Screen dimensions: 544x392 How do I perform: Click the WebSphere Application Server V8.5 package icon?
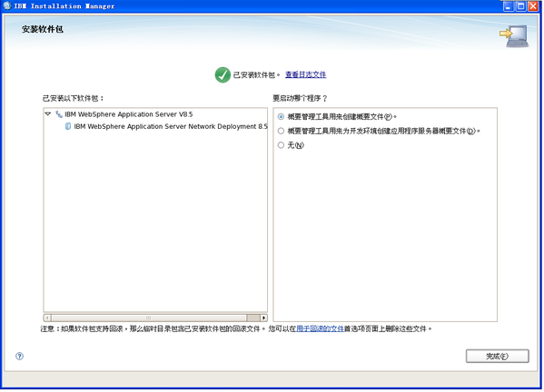coord(59,114)
